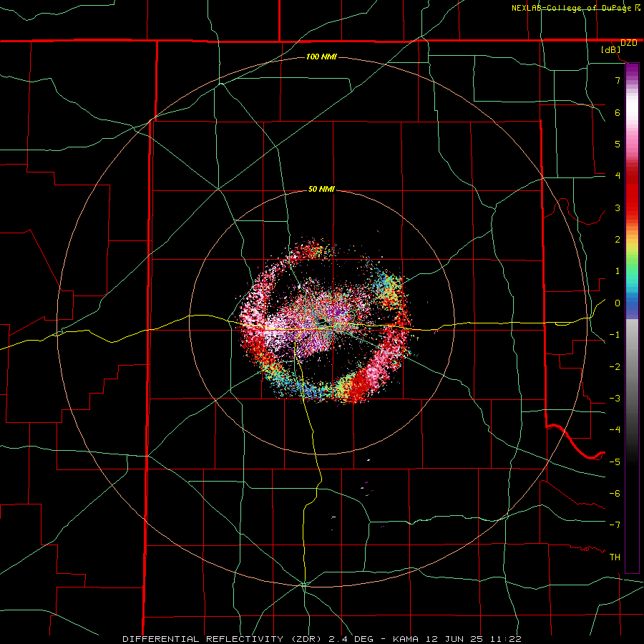The image size is (644, 644).
Task: Click the value 2 on the color scale
Action: coord(618,240)
